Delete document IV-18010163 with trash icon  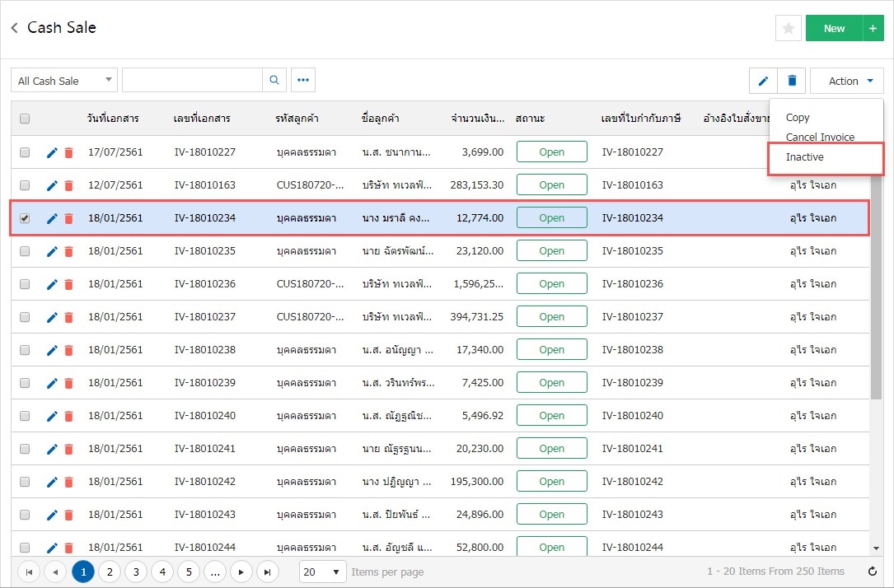[x=69, y=186]
